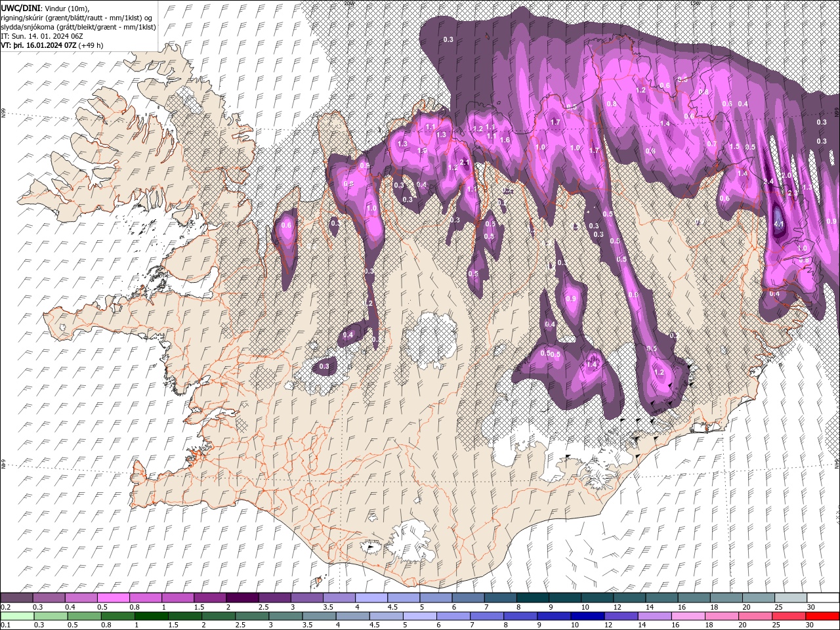This screenshot has width=840, height=630.
Task: Click the 0.6 value in the westernmost purple patch
Action: (285, 225)
